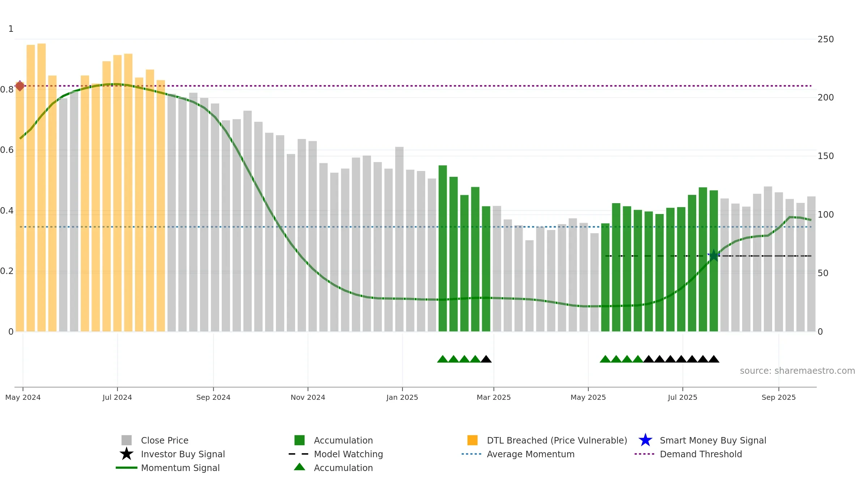The height and width of the screenshot is (488, 868).
Task: Click the Model Watching legend label
Action: pos(349,454)
